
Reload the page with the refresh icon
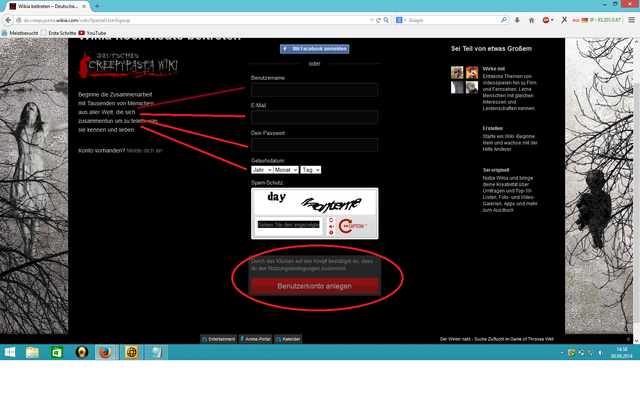click(378, 20)
